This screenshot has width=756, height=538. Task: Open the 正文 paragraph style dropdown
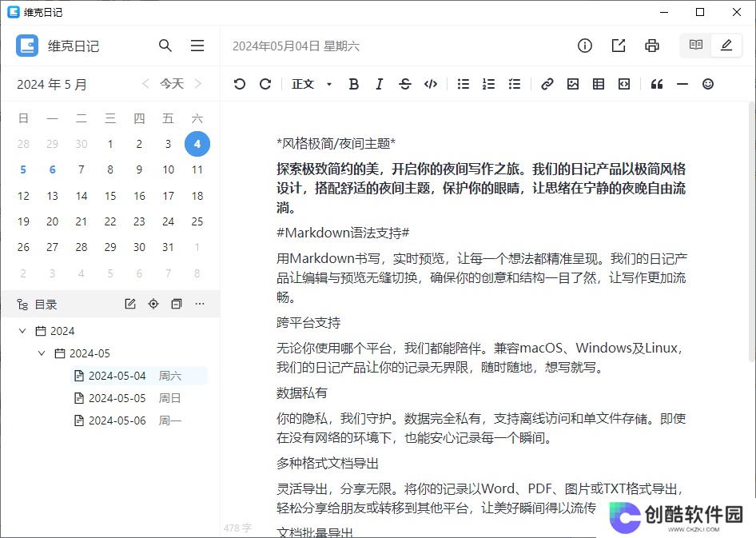coord(312,84)
